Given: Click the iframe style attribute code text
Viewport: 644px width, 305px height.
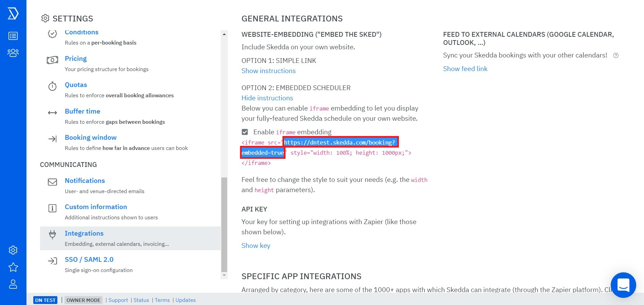Looking at the screenshot, I should click(x=350, y=153).
